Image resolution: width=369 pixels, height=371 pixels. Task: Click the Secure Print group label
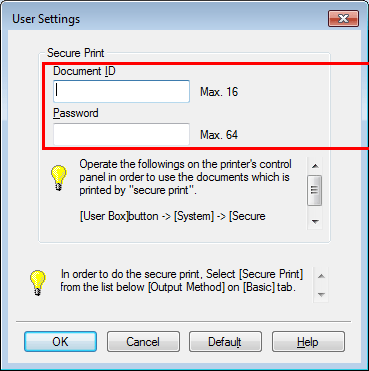coord(76,53)
